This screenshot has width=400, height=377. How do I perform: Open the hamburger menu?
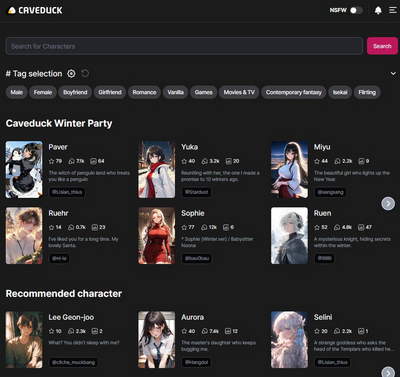(x=393, y=10)
